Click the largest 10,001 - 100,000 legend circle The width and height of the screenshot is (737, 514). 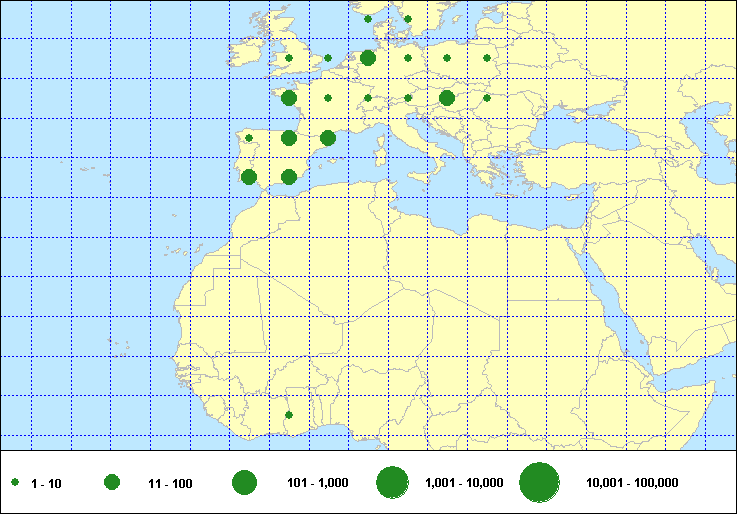[539, 483]
